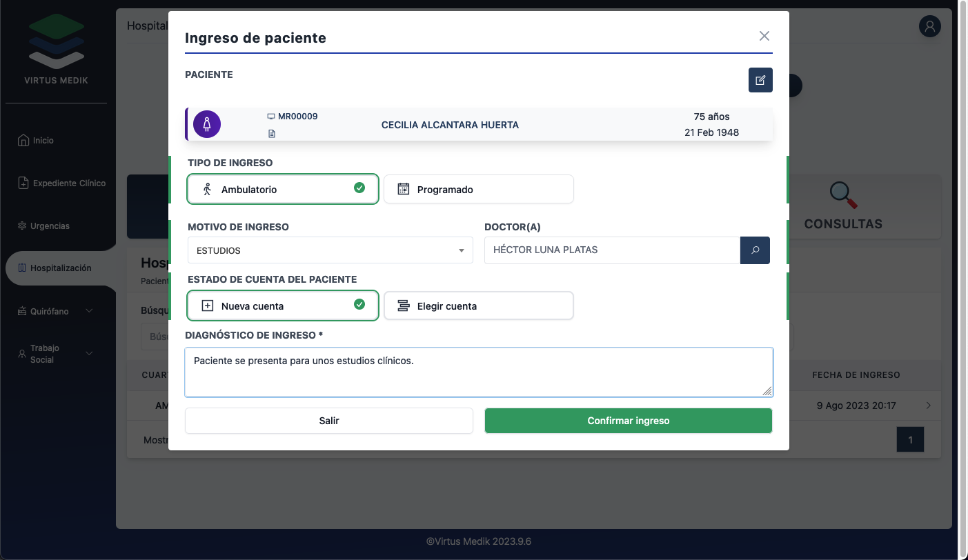Open the Motivo de ingreso dropdown
968x560 pixels.
[x=330, y=250]
